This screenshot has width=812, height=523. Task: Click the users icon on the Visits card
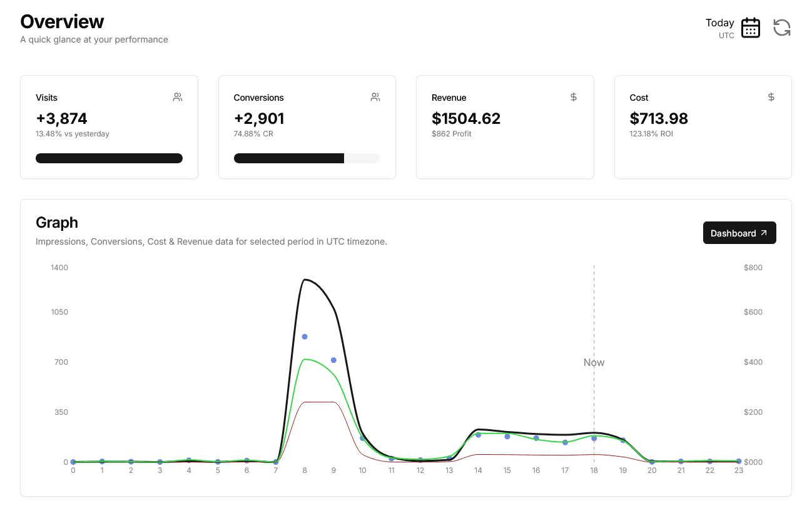pyautogui.click(x=177, y=97)
